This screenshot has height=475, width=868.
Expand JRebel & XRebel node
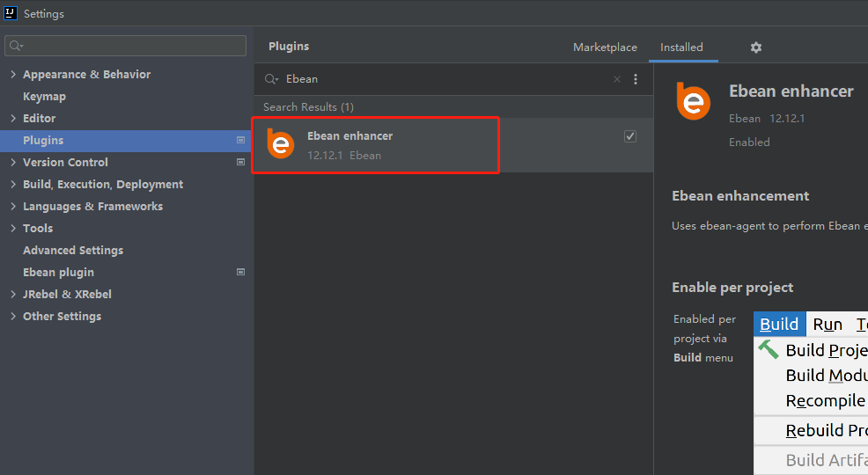click(13, 294)
